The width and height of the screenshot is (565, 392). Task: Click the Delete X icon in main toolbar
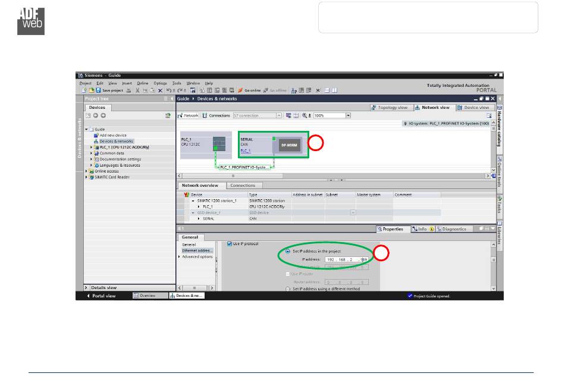161,90
